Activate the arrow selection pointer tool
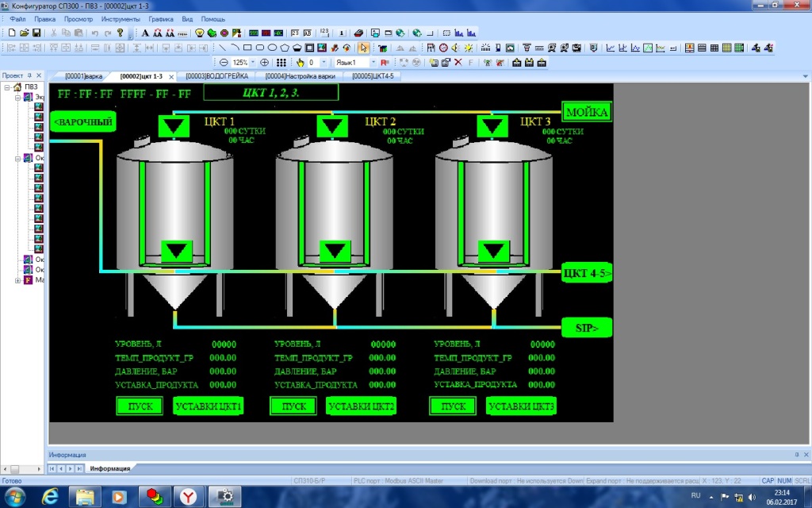The image size is (812, 508). pyautogui.click(x=364, y=48)
